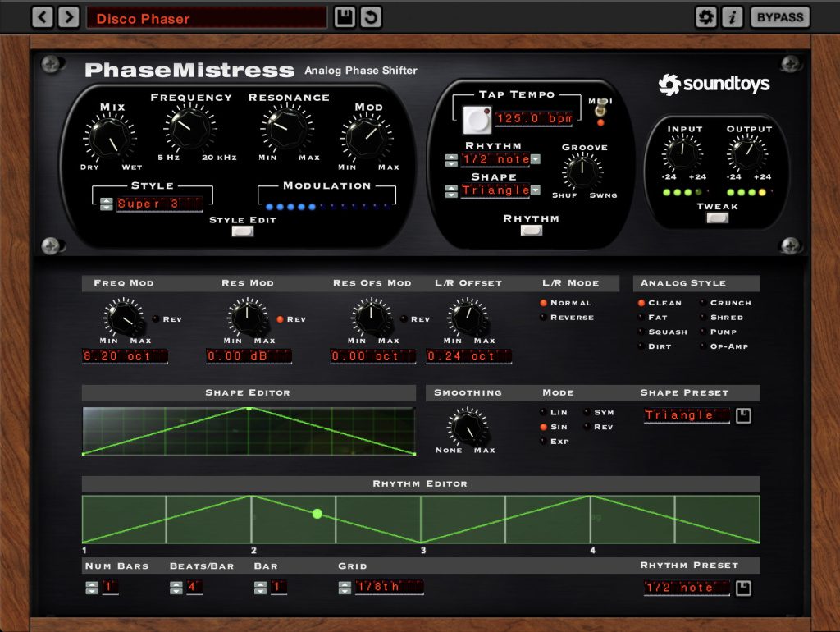This screenshot has height=632, width=840.
Task: Step the Rhythm value with its stepper
Action: coord(451,160)
